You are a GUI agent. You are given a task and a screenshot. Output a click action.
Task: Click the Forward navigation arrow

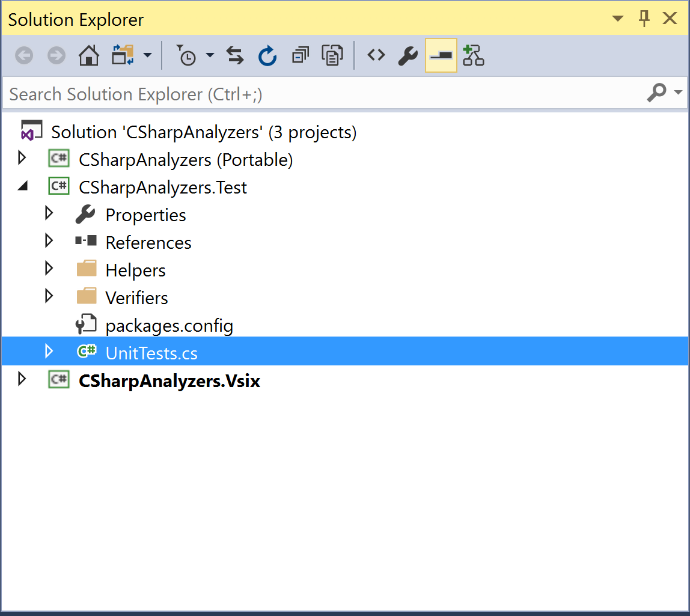coord(56,56)
